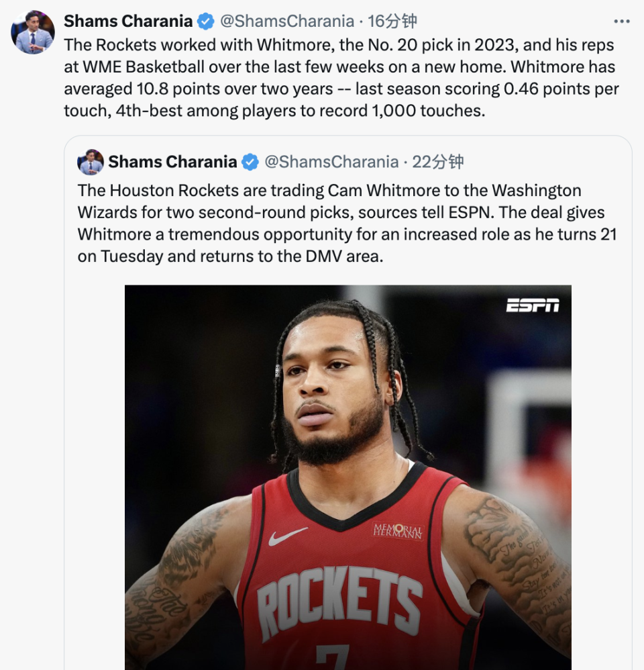Viewport: 644px width, 670px height.
Task: Open the three-dot more options menu
Action: coord(621,21)
